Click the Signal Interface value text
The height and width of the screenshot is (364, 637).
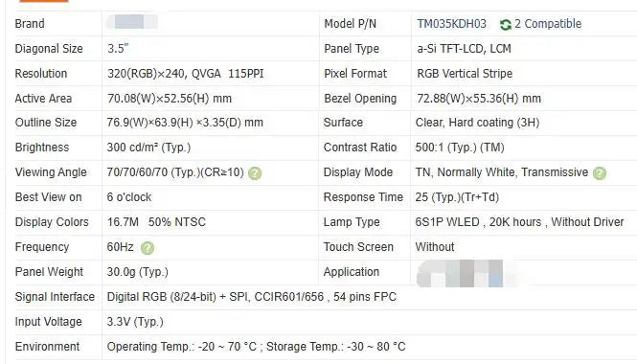[x=252, y=297]
